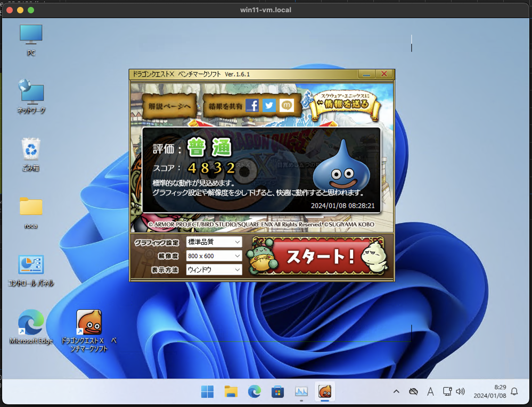532x407 pixels.
Task: Click the グラフィック設定 label
Action: click(x=157, y=243)
